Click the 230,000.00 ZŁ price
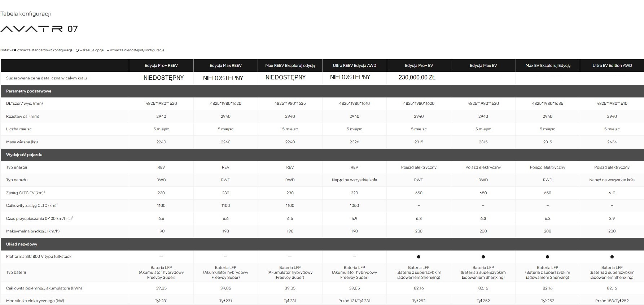The height and width of the screenshot is (305, 644). click(x=417, y=78)
